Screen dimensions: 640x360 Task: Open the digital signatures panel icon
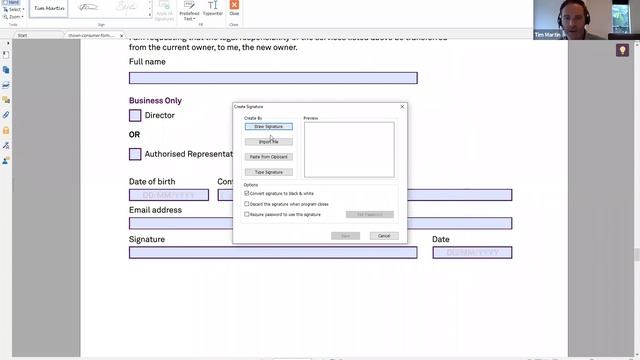(6, 146)
